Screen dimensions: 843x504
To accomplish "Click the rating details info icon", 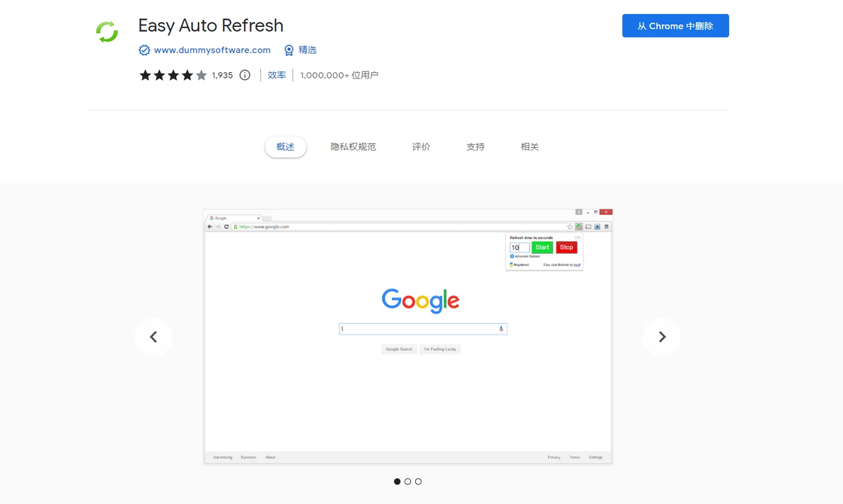I will click(x=244, y=74).
